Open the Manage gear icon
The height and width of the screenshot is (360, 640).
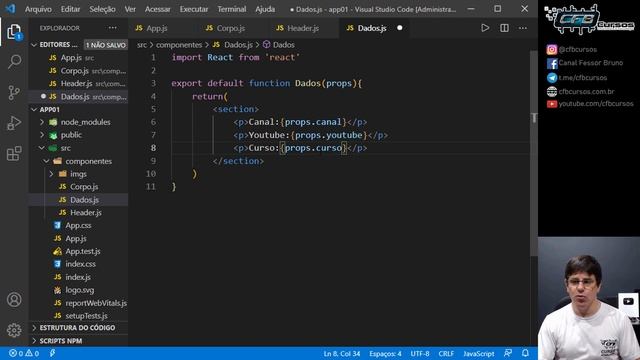click(x=14, y=330)
